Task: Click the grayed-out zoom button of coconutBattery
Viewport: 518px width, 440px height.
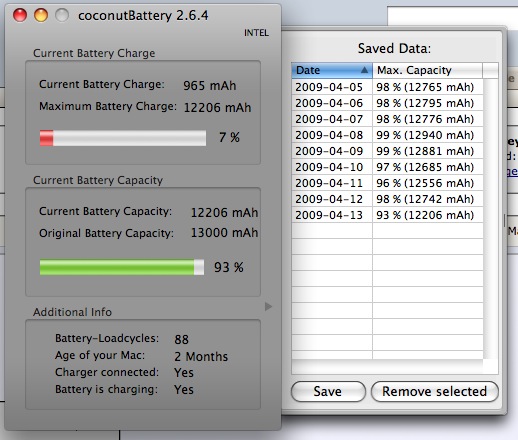Action: [x=62, y=15]
